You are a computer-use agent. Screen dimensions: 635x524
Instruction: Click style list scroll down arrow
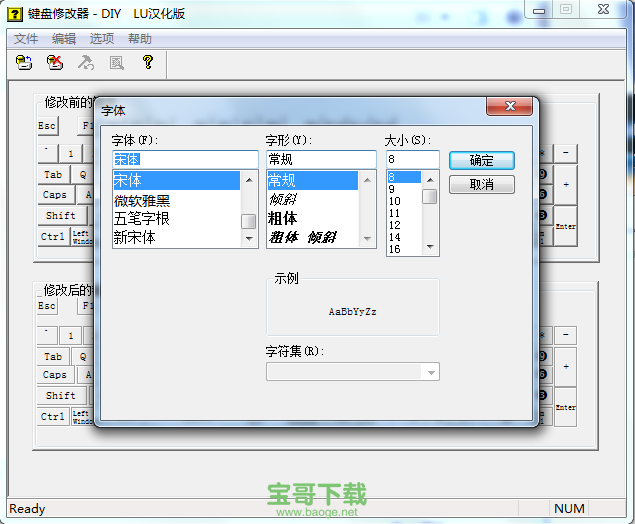(x=367, y=239)
